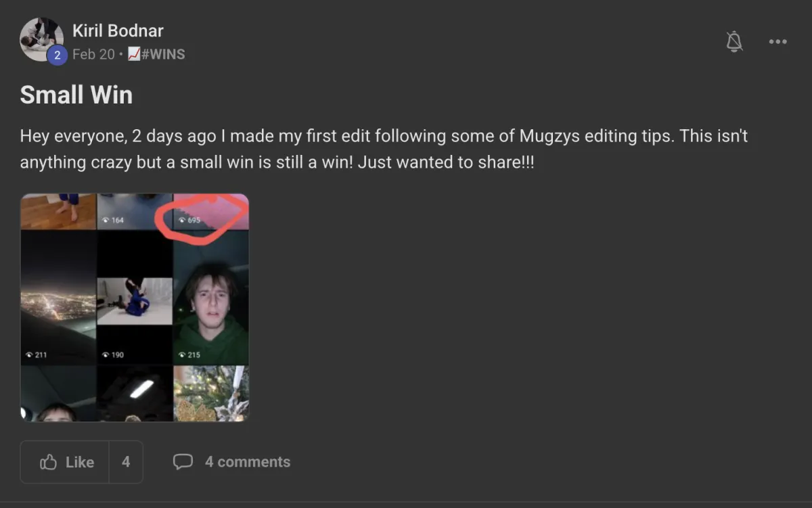Click the level 2 badge on avatar
The width and height of the screenshot is (812, 508).
[x=57, y=55]
